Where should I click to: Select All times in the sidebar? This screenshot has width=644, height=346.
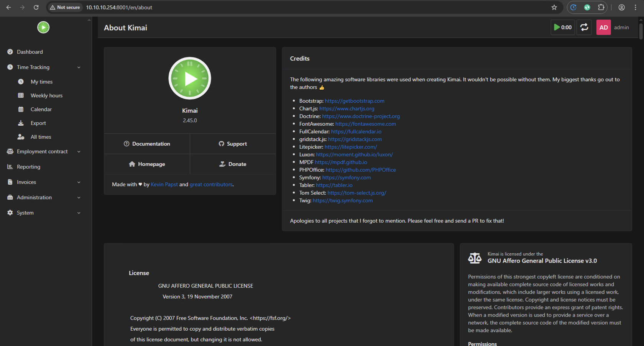pos(41,137)
